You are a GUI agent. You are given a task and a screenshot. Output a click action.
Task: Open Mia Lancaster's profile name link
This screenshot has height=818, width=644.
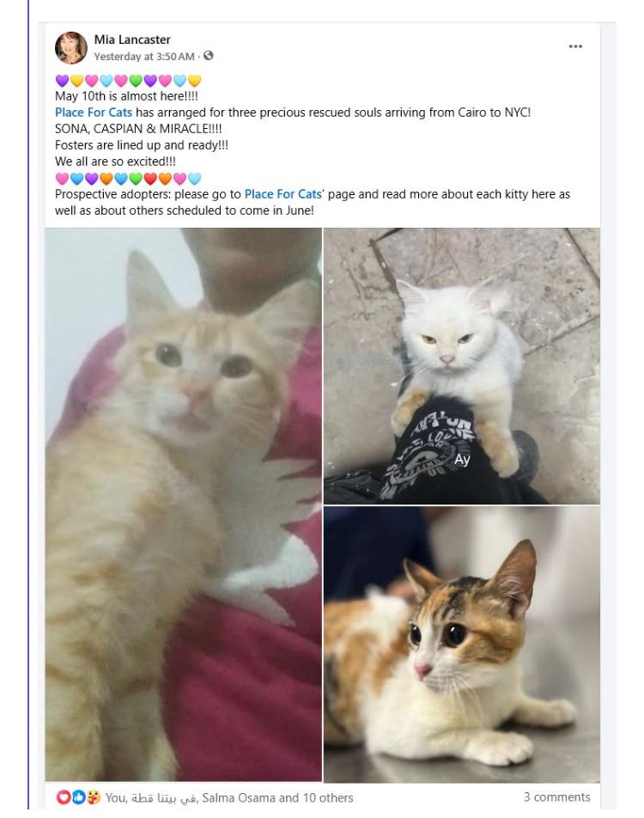click(132, 40)
